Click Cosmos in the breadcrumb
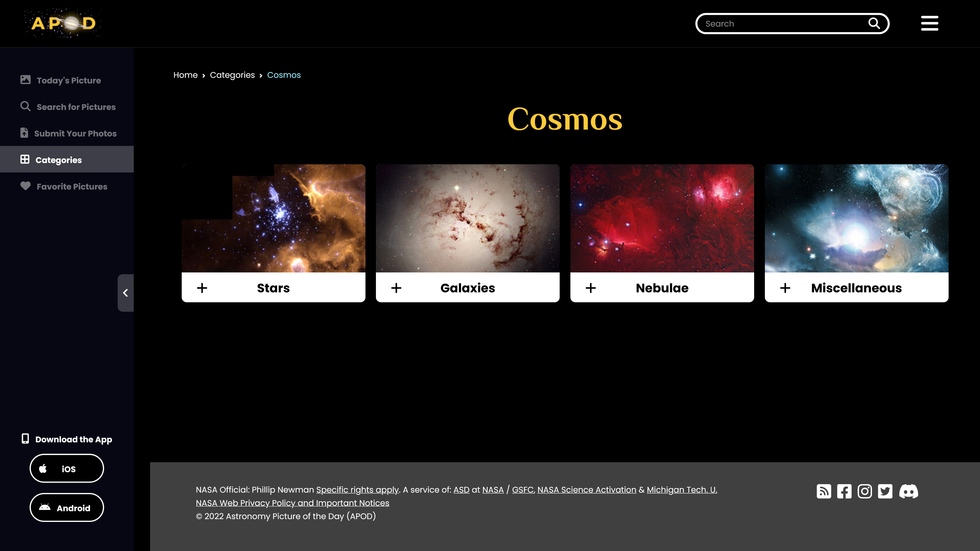 pos(284,75)
